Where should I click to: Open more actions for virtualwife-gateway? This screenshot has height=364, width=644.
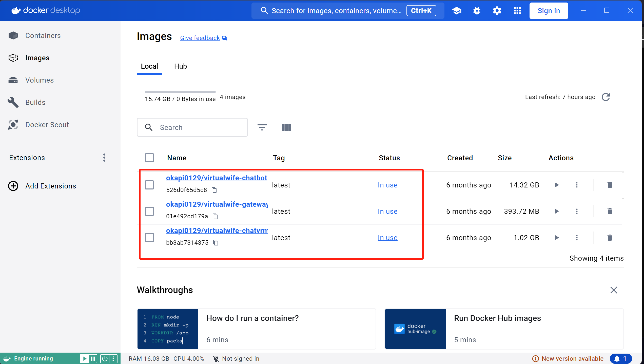pos(577,211)
